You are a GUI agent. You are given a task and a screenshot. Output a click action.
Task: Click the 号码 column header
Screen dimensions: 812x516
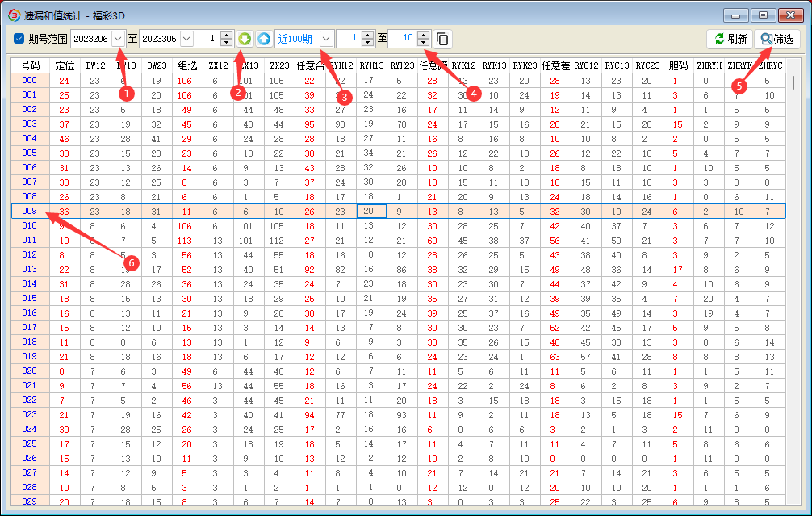29,65
